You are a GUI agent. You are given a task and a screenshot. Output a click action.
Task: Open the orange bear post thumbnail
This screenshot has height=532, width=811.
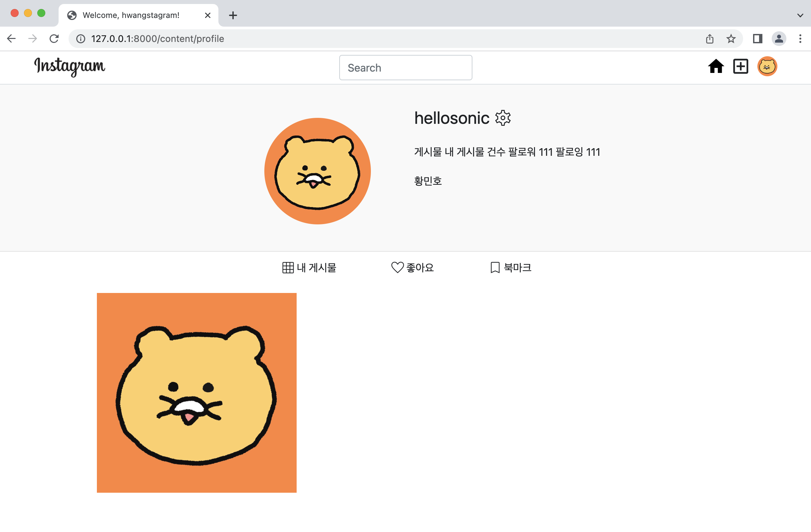(x=197, y=393)
